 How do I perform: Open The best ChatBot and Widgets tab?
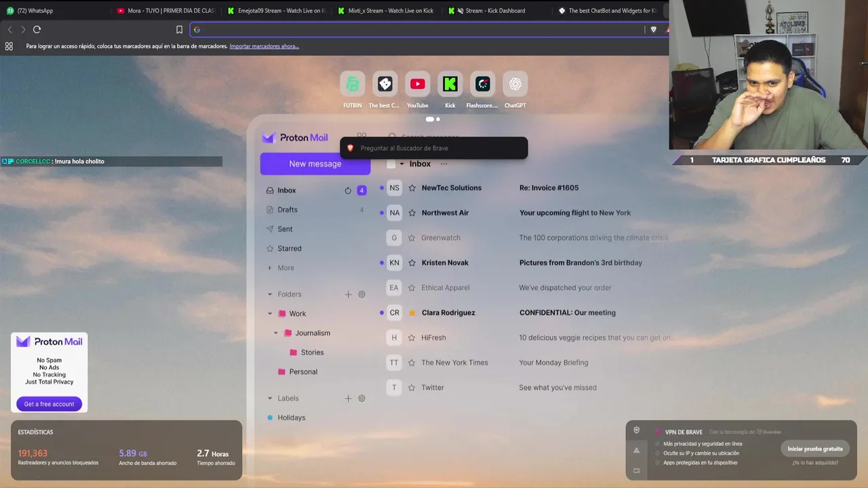click(x=608, y=10)
